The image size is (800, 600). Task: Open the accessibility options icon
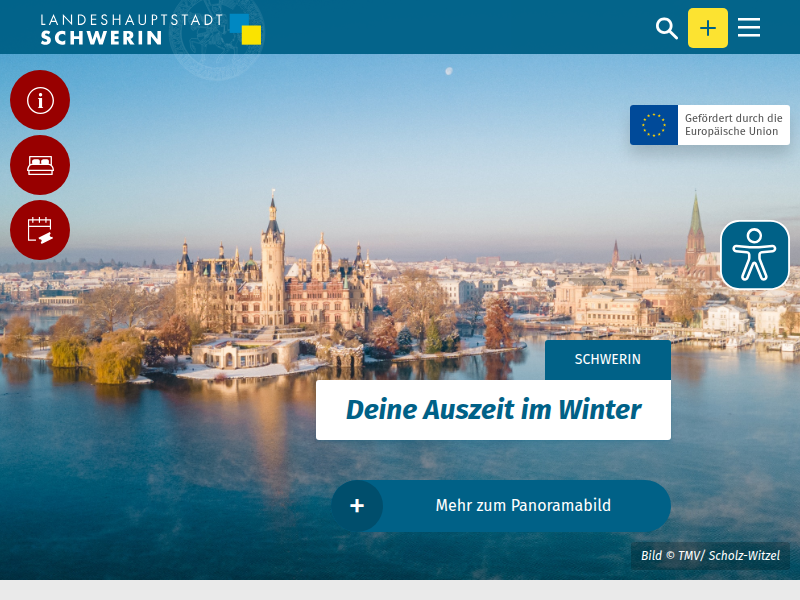[x=755, y=255]
